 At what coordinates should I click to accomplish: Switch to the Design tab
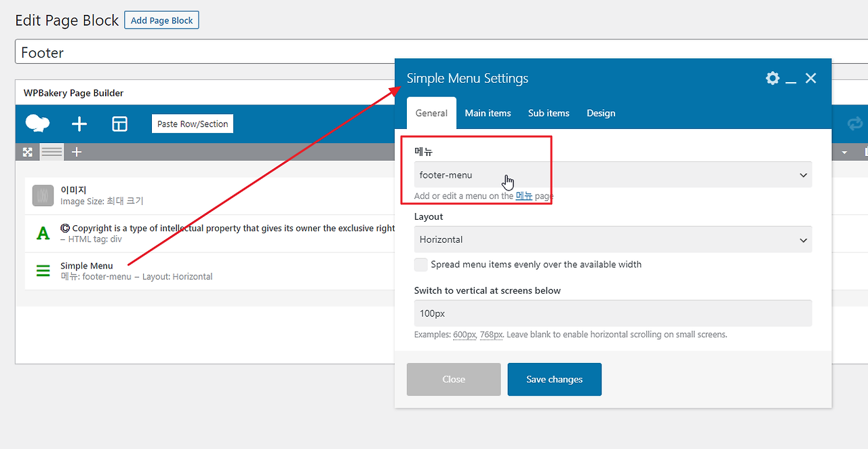pyautogui.click(x=601, y=113)
